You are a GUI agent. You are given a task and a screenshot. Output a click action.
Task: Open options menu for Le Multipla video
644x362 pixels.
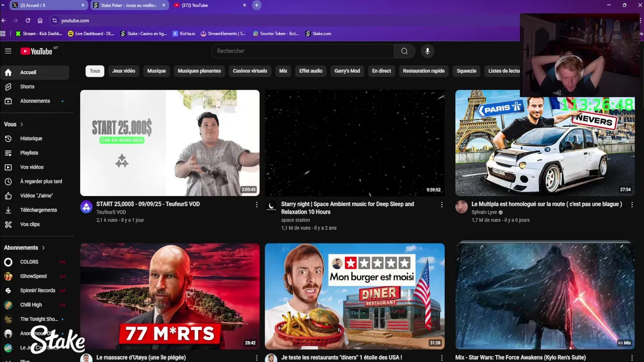click(x=632, y=205)
